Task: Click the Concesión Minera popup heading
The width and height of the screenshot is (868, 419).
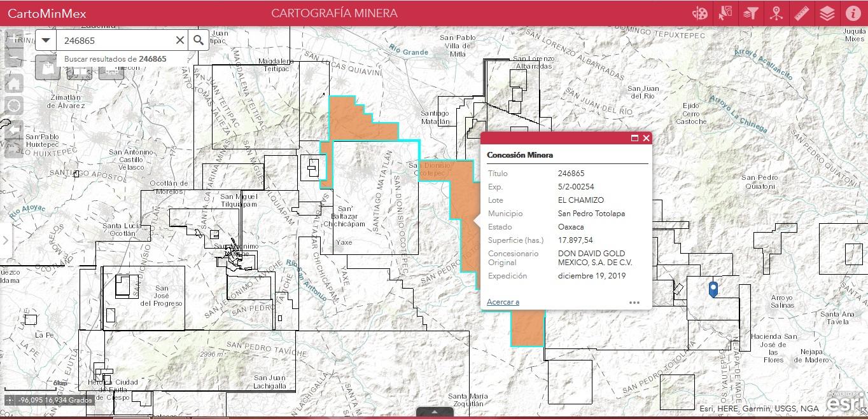Action: (520, 155)
